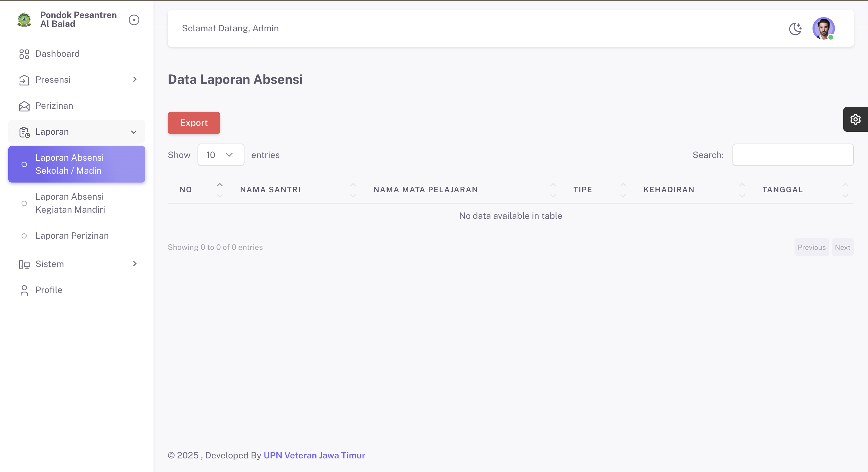This screenshot has width=868, height=472.
Task: Open UPN Veteran Jawa Timur link
Action: point(314,455)
